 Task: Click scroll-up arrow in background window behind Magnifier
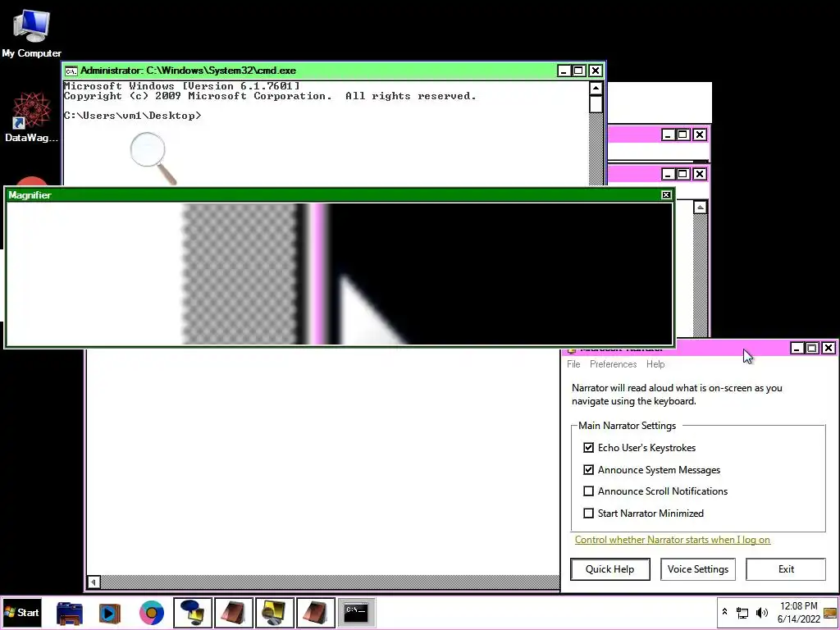[701, 208]
